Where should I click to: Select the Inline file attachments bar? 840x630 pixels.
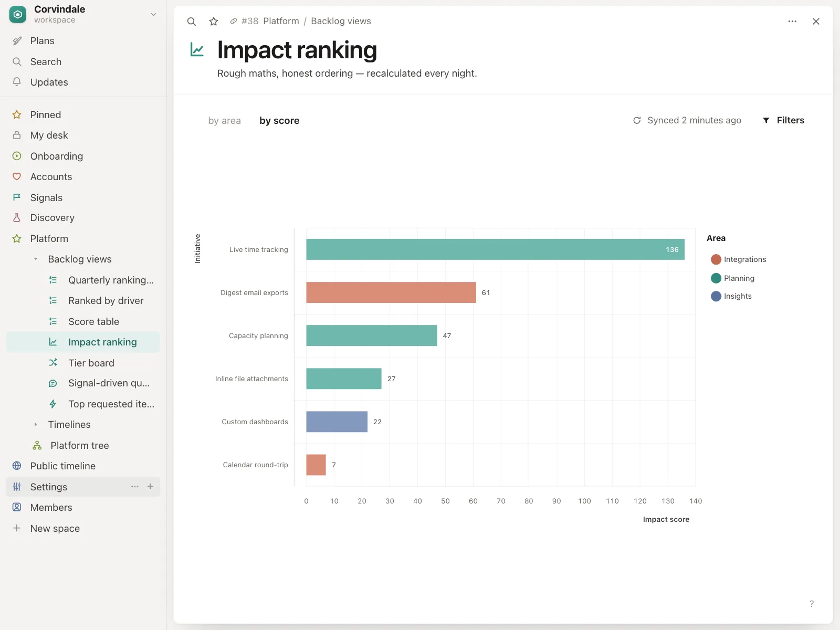tap(344, 379)
